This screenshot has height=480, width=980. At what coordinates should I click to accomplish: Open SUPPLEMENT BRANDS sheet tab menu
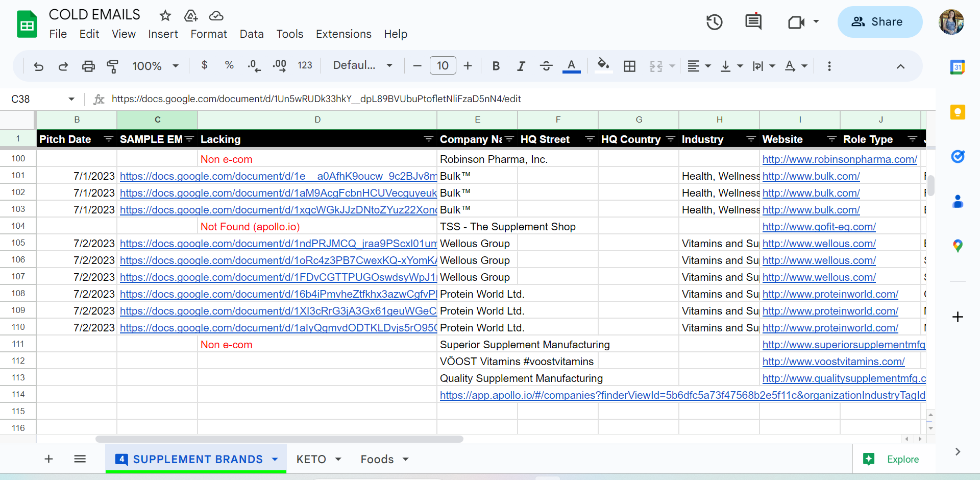click(x=275, y=459)
